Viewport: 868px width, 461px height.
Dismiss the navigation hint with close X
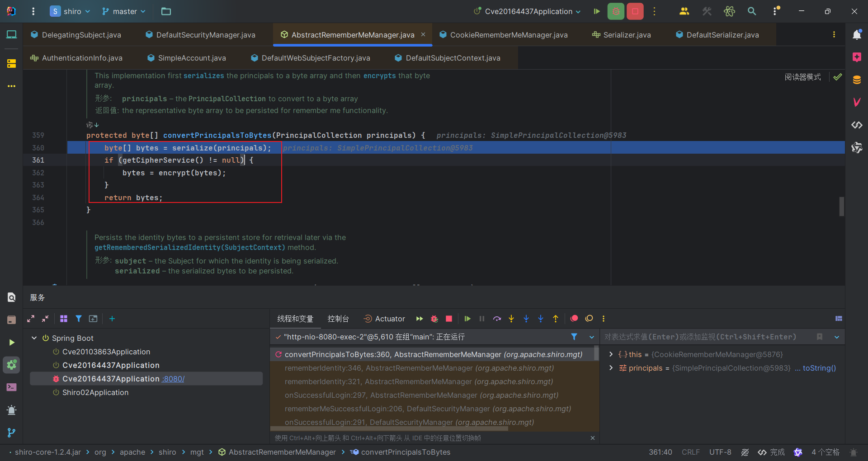coord(593,438)
